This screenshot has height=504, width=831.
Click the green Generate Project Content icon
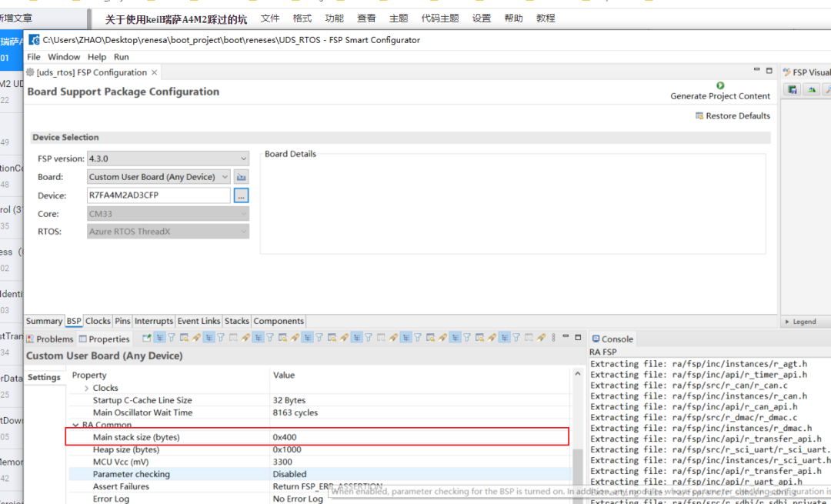tap(719, 85)
